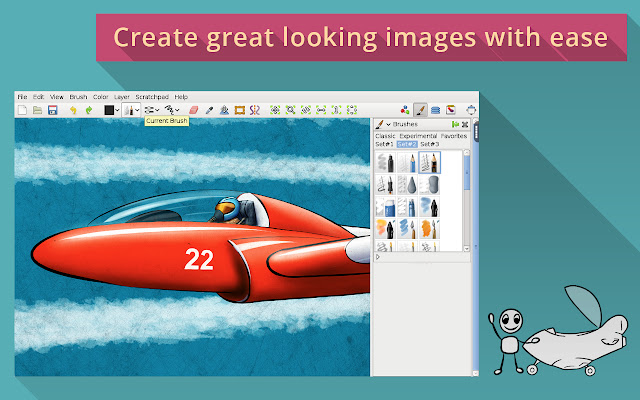Click the sidebar grip handle at panel edge
Viewport: 640px width, 400px height.
476,131
